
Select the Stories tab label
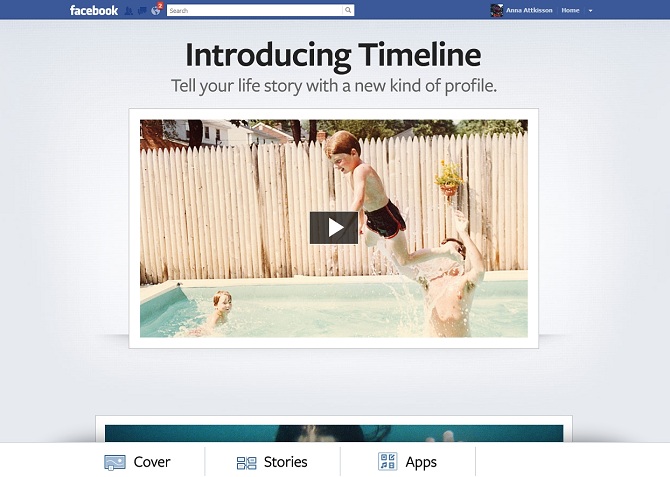point(285,462)
